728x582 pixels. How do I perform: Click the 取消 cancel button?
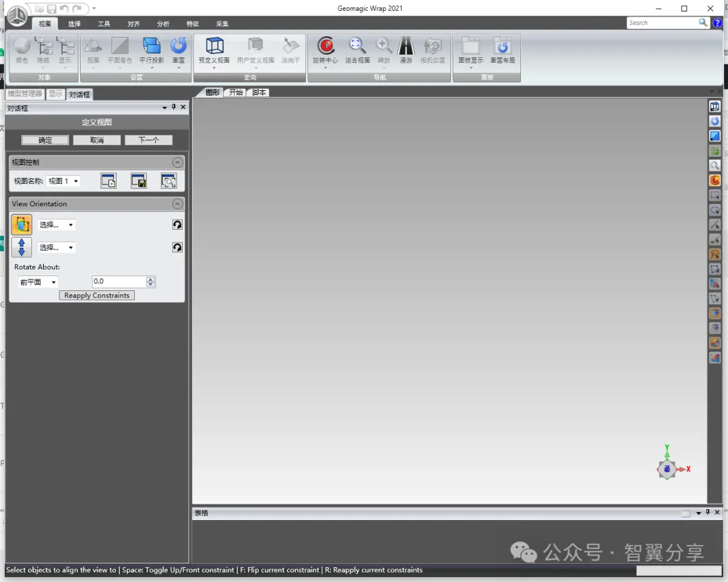point(97,140)
